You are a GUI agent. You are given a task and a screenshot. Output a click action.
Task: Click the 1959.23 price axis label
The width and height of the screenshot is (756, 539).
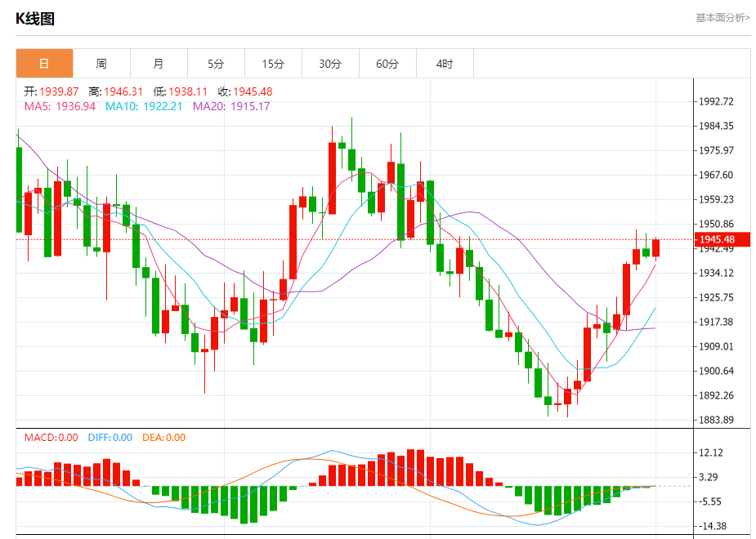(717, 199)
